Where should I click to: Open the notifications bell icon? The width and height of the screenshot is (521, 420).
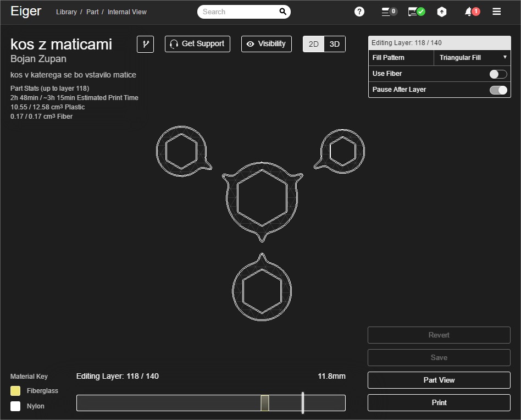pos(472,12)
